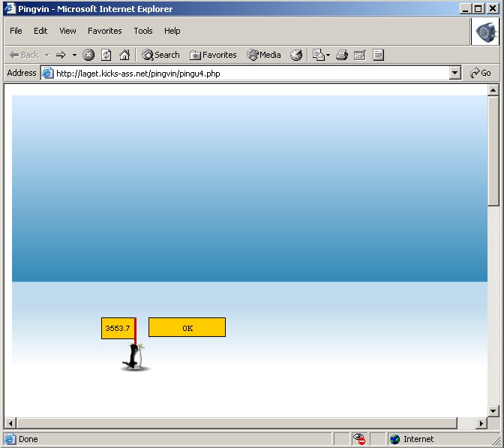Screen dimensions: 504x448
Task: Click the Go button
Action: coord(480,73)
